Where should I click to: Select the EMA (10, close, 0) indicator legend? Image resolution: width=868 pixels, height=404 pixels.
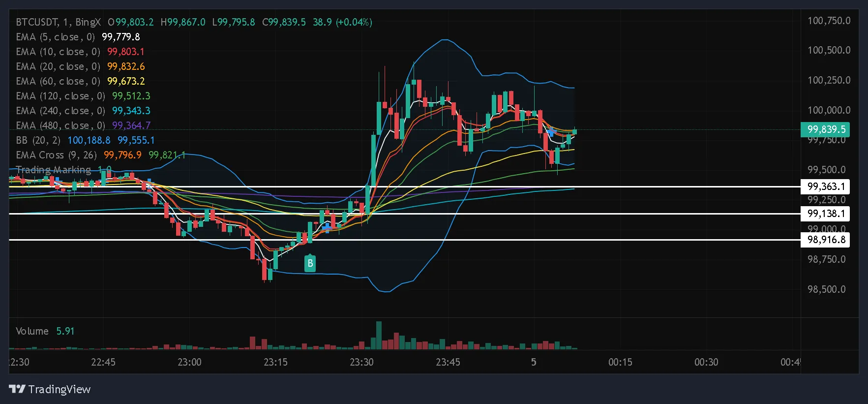(x=58, y=52)
